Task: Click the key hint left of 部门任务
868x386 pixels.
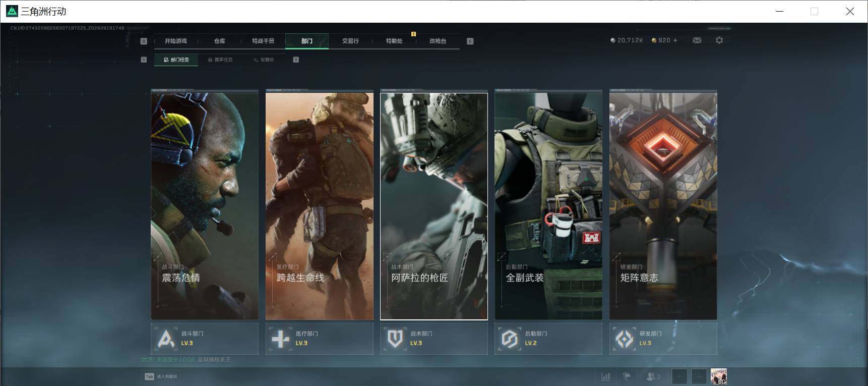Action: click(x=144, y=60)
